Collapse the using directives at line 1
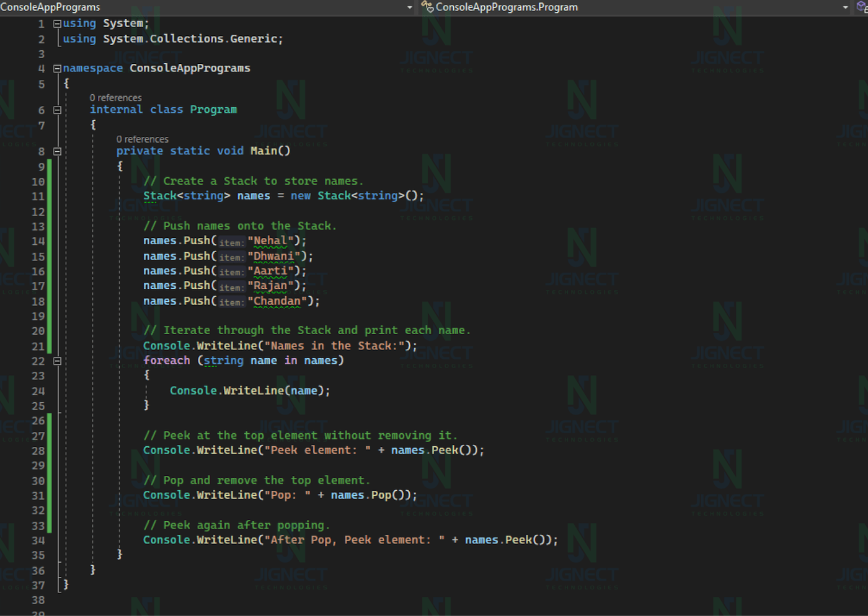 point(57,24)
